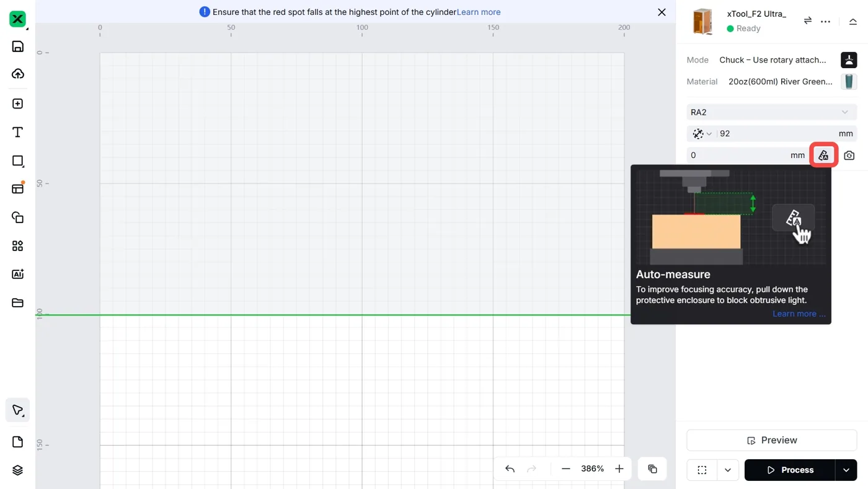Click the zoom in plus button
868x489 pixels.
tap(619, 469)
